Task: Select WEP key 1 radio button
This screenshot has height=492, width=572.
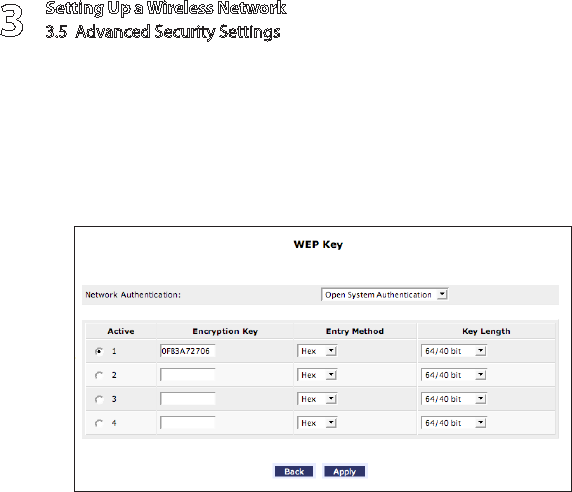Action: tap(99, 351)
